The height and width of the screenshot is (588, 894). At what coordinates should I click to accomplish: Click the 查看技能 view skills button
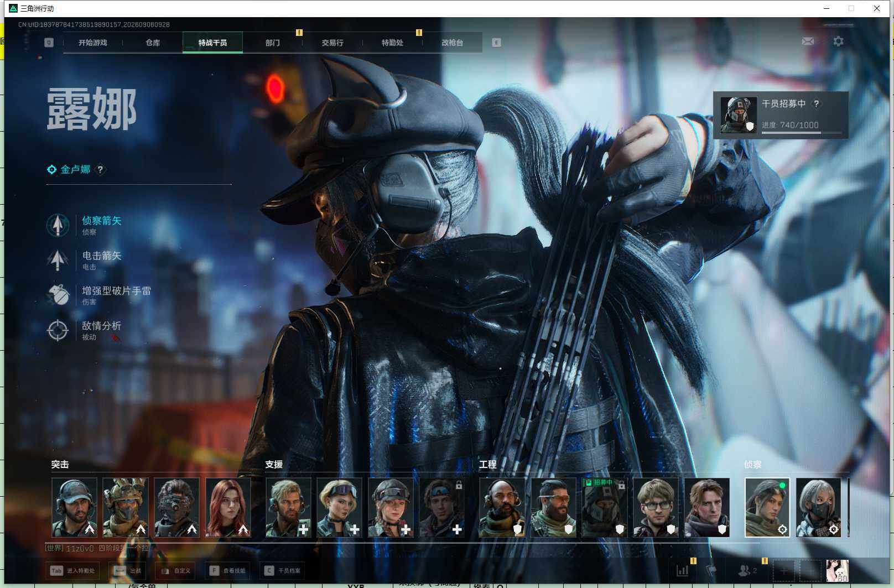coord(227,570)
